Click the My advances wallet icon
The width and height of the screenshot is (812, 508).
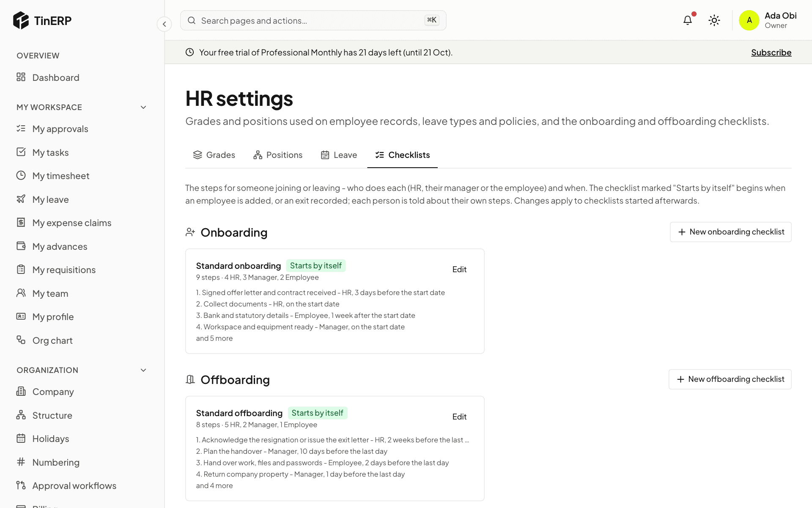pyautogui.click(x=21, y=246)
